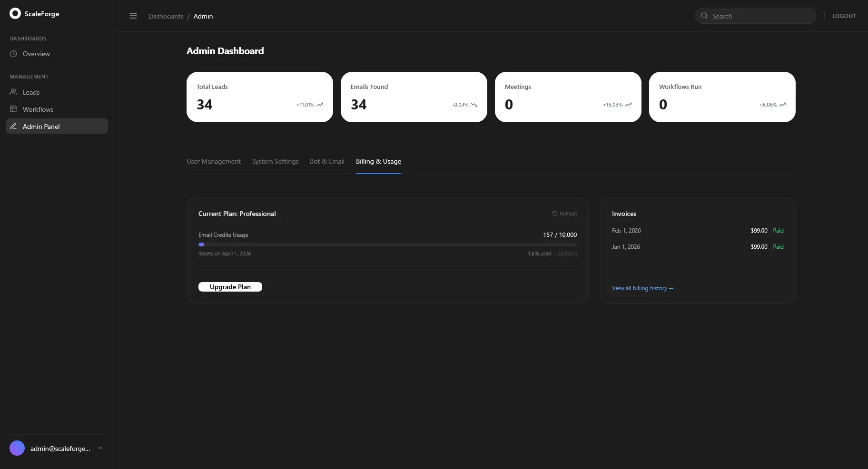Open Overview clock icon in sidebar
868x469 pixels.
pyautogui.click(x=13, y=54)
